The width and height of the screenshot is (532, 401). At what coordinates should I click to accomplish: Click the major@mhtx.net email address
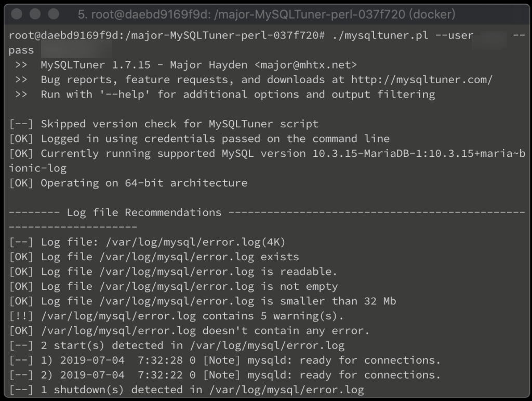pyautogui.click(x=305, y=65)
